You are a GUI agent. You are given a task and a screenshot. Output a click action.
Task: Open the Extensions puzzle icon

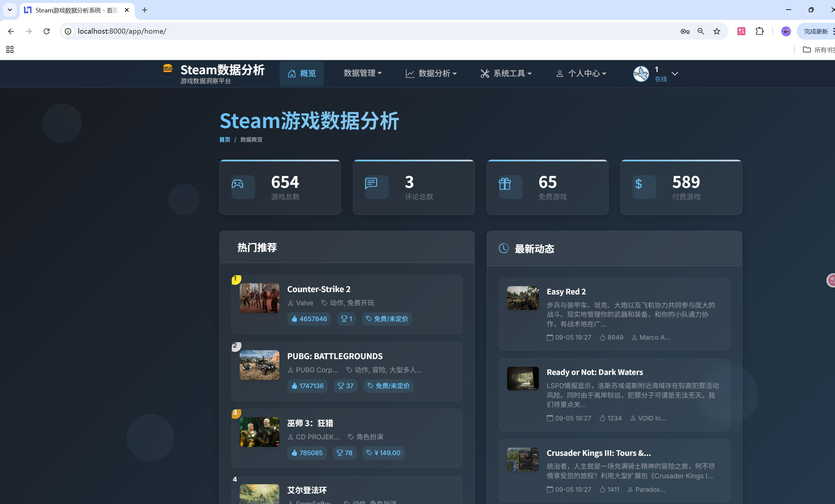(759, 31)
